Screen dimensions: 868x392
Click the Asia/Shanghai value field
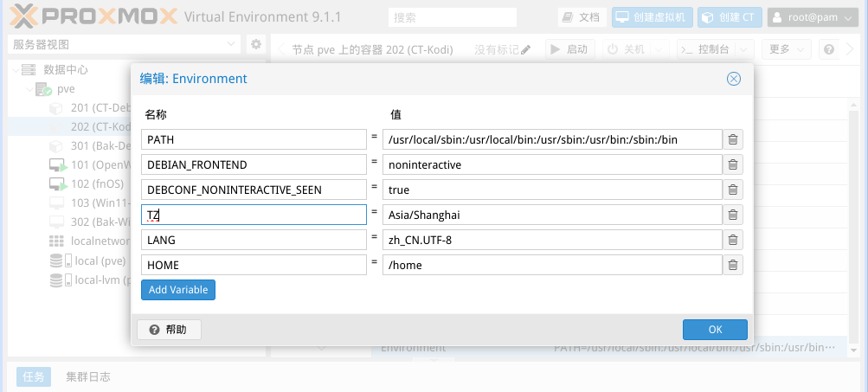(x=552, y=215)
